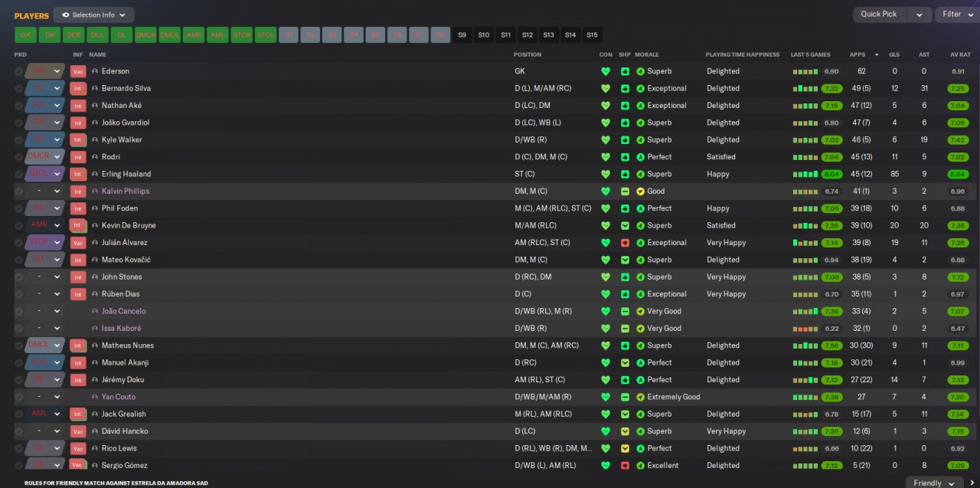The height and width of the screenshot is (488, 980).
Task: Click Issa Kaboré's sharpness icon
Action: 625,329
